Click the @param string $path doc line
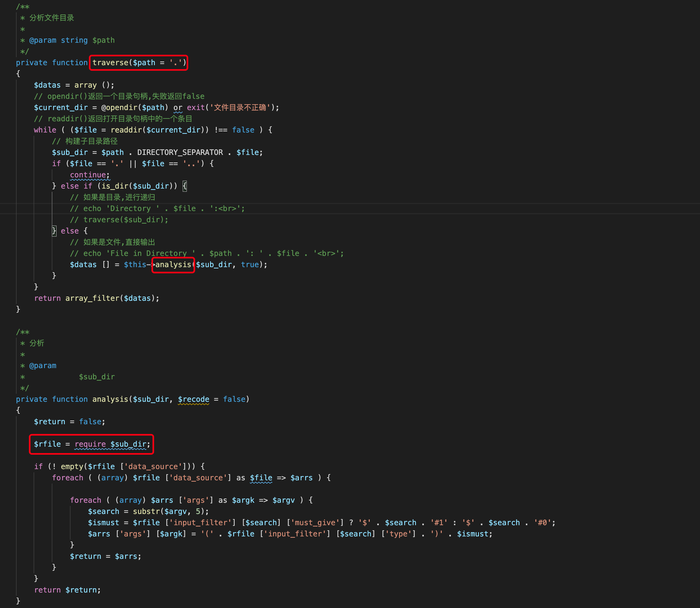This screenshot has width=700, height=608. pos(72,40)
